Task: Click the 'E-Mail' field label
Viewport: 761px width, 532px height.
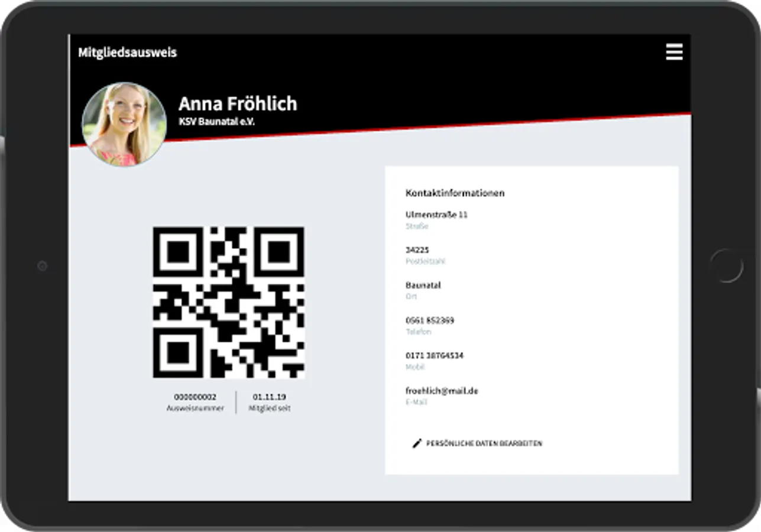Action: click(416, 403)
